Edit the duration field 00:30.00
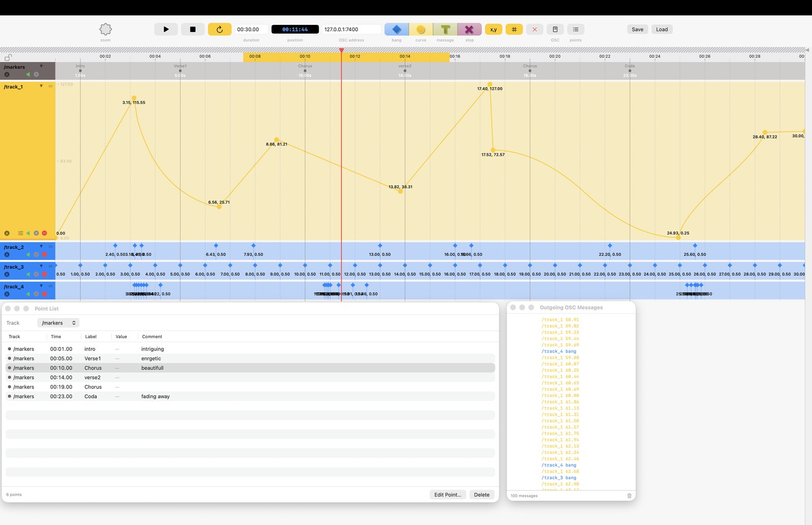This screenshot has height=525, width=812. click(251, 29)
